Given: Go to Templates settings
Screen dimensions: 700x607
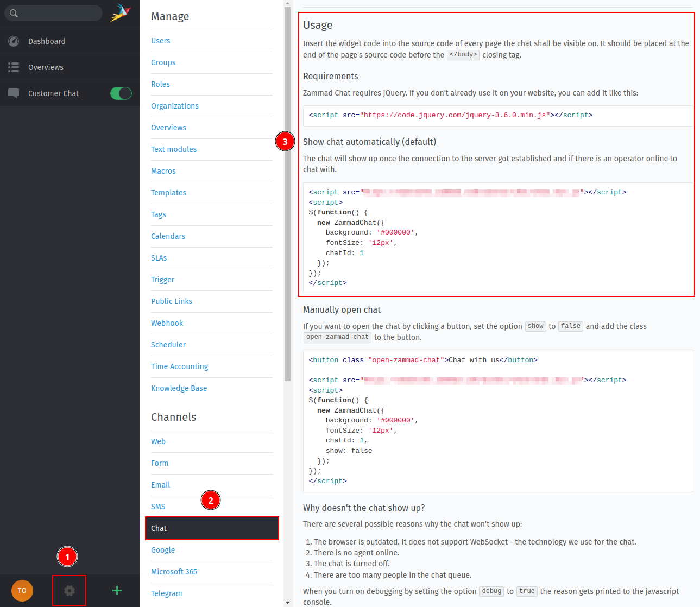Looking at the screenshot, I should click(169, 193).
